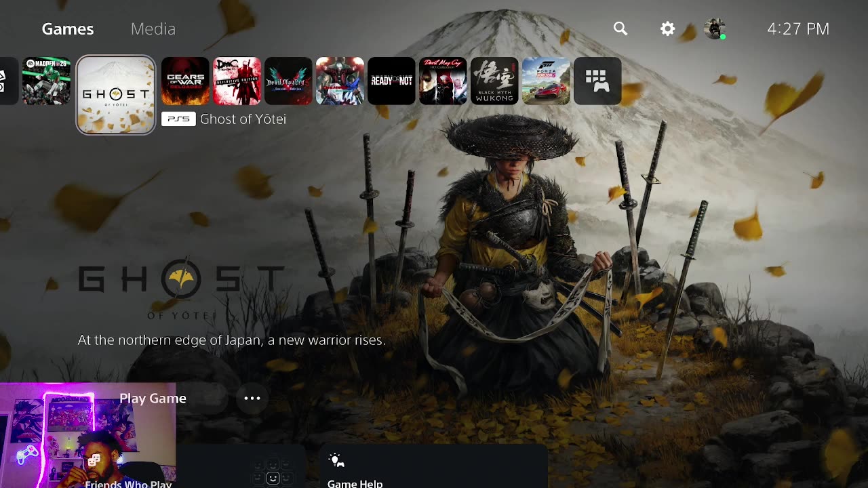Open the Game Library grid icon
Viewport: 868px width, 488px height.
597,81
